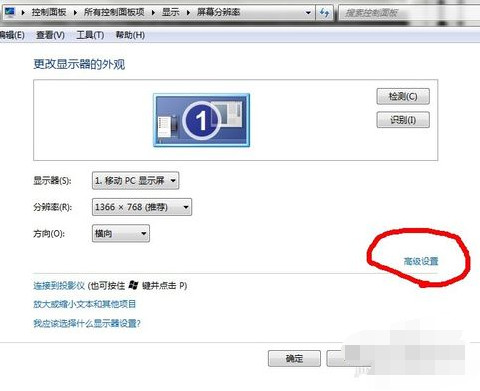This screenshot has width=480, height=391.
Task: Click the 确定 button
Action: (x=294, y=359)
